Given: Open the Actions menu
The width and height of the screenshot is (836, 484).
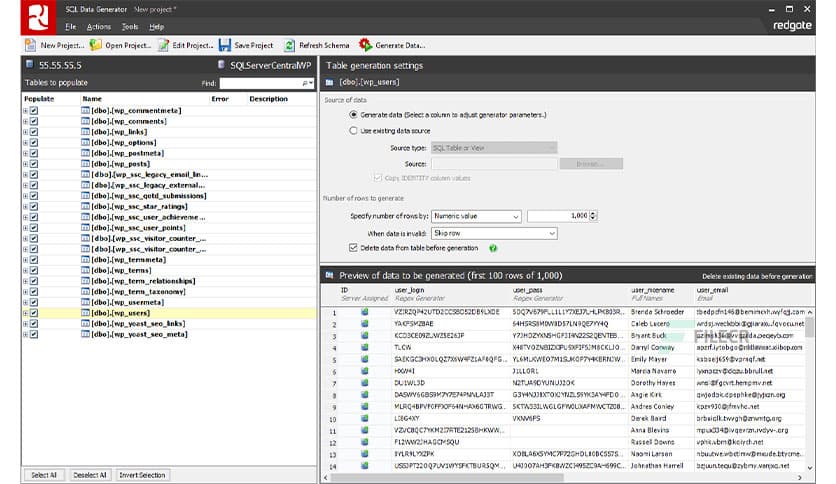Looking at the screenshot, I should coord(99,27).
